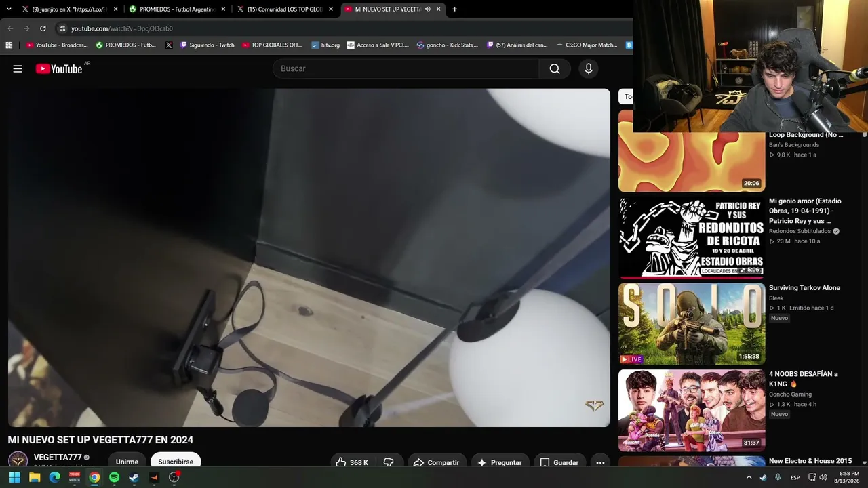The image size is (868, 488).
Task: Open the X bookmark icon
Action: tap(169, 45)
